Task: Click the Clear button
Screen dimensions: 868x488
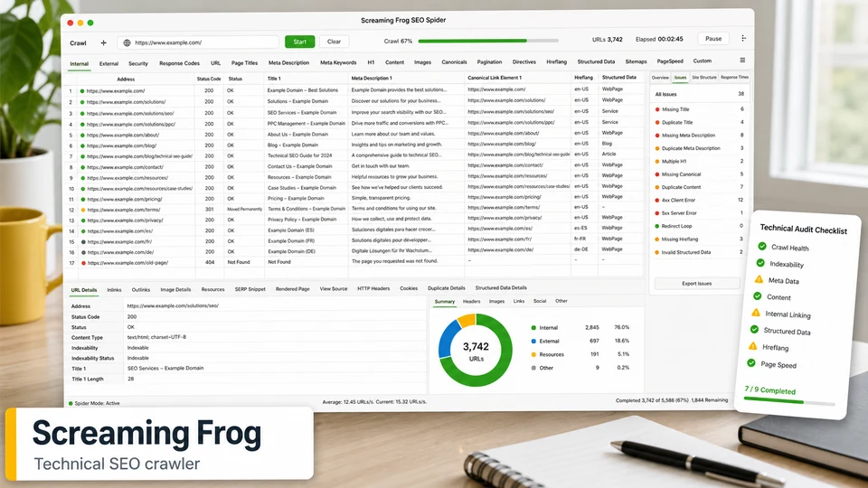Action: (334, 42)
